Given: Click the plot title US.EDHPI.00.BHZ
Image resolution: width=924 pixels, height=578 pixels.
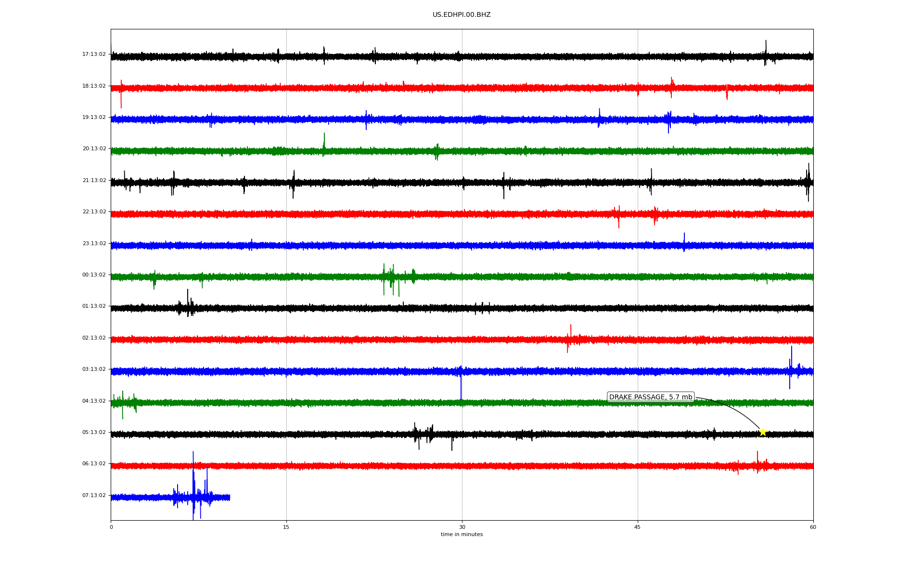Looking at the screenshot, I should [x=462, y=15].
